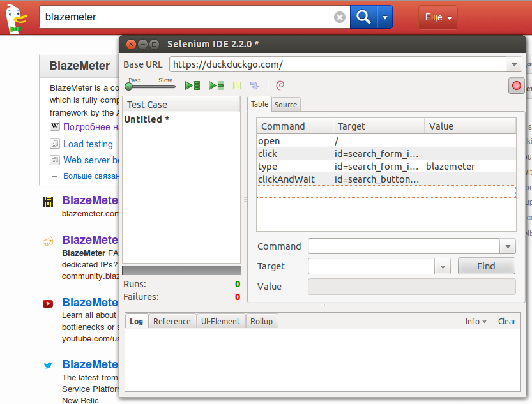Open the Load testing link

pos(88,144)
